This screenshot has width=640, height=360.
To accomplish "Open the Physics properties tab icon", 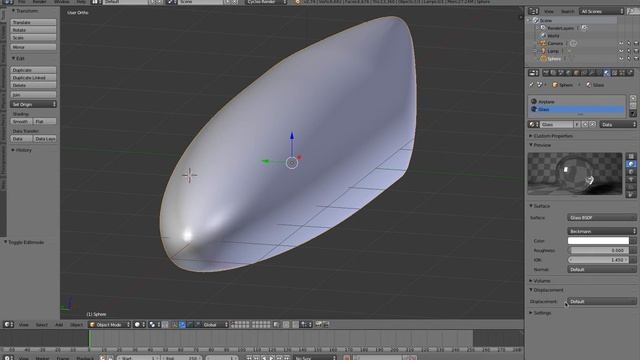I will (630, 73).
